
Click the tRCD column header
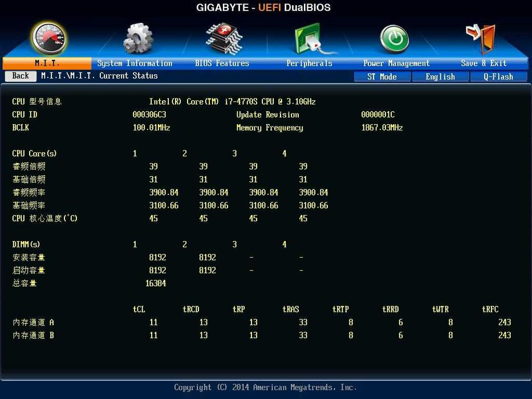click(x=191, y=309)
